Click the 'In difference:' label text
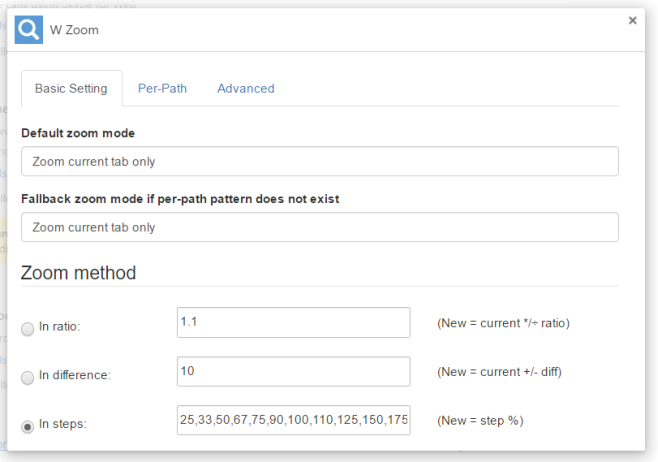The width and height of the screenshot is (658, 462). 75,375
